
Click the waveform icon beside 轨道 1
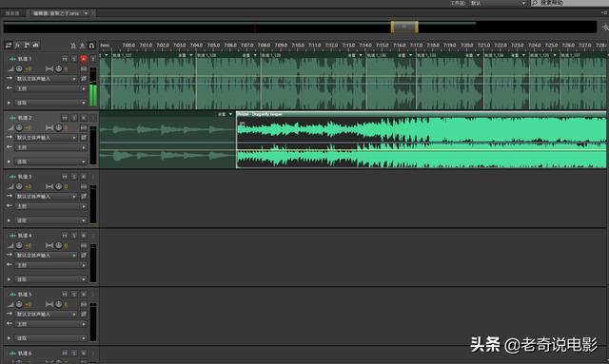pyautogui.click(x=12, y=59)
